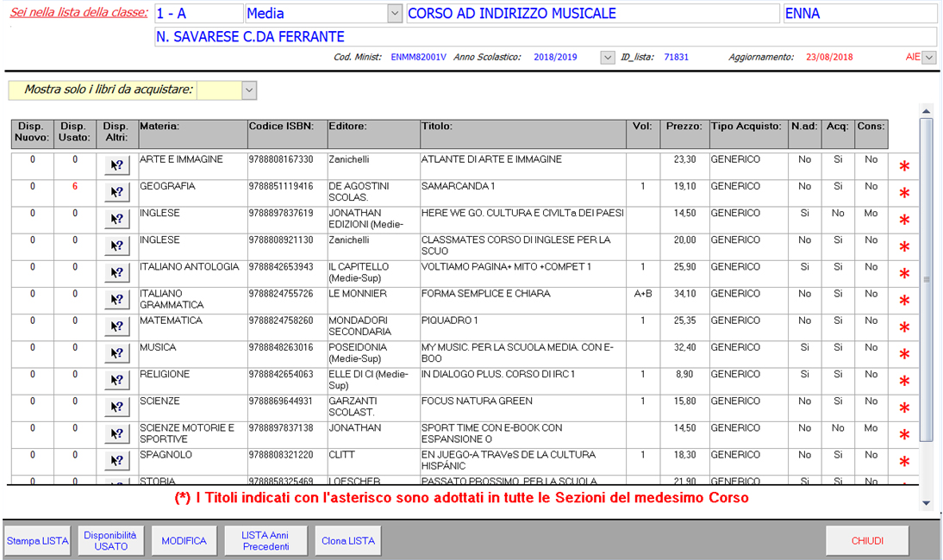Click the N. SAVARESE C.DA FERRANTE field
Viewport: 943px width, 560px height.
(546, 37)
